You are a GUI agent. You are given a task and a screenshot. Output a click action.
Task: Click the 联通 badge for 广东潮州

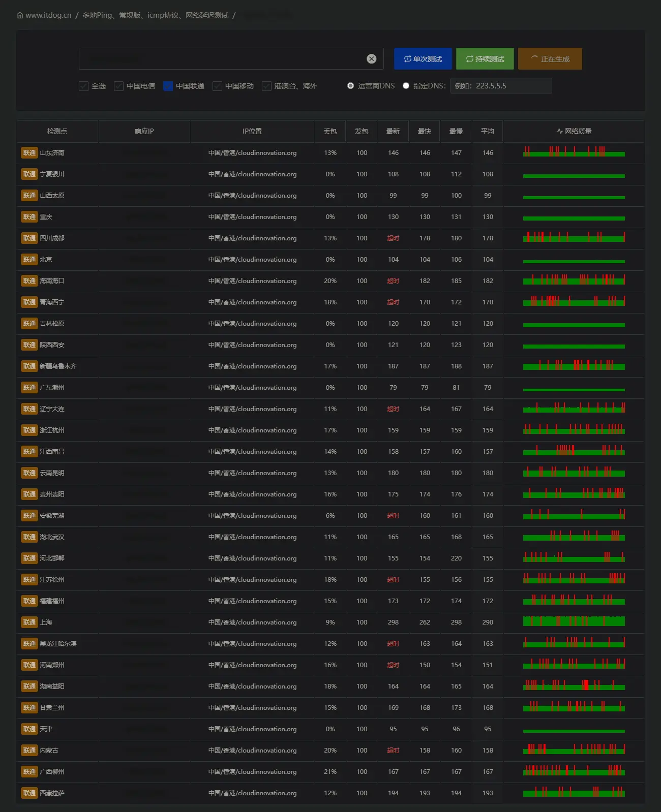(29, 388)
